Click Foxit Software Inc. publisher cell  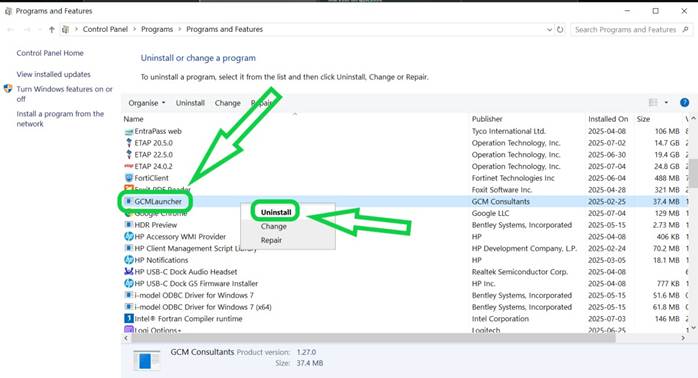click(x=502, y=190)
